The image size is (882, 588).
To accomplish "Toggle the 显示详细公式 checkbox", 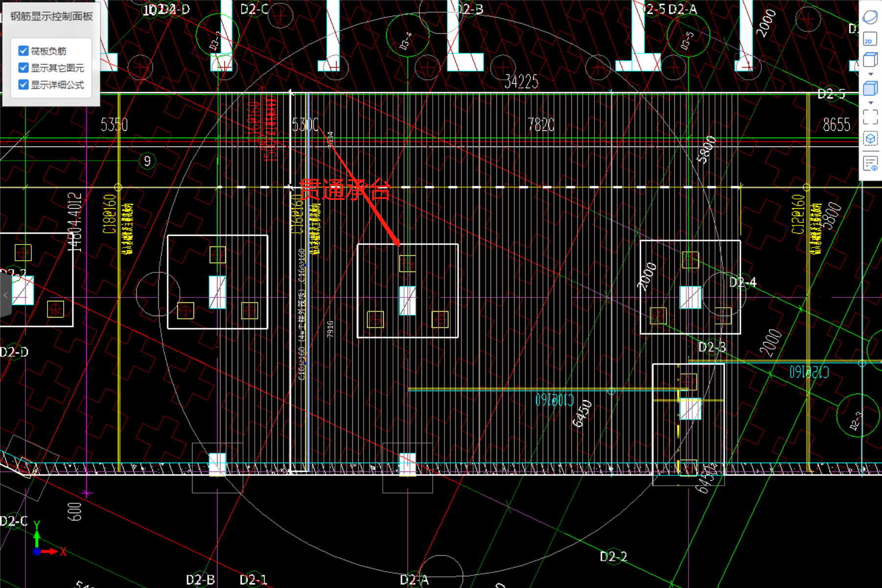I will coord(23,85).
